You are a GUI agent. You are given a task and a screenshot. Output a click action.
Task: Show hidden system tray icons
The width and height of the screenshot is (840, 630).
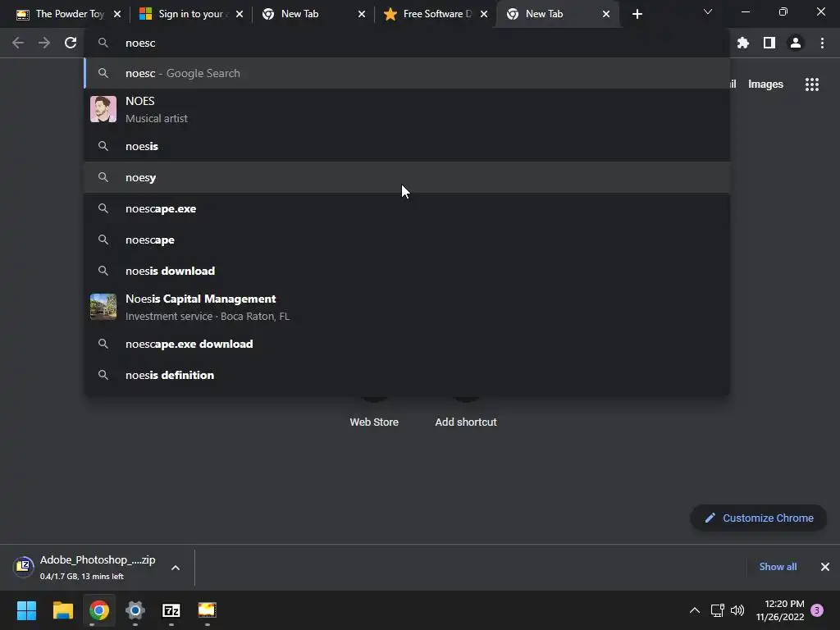point(694,610)
